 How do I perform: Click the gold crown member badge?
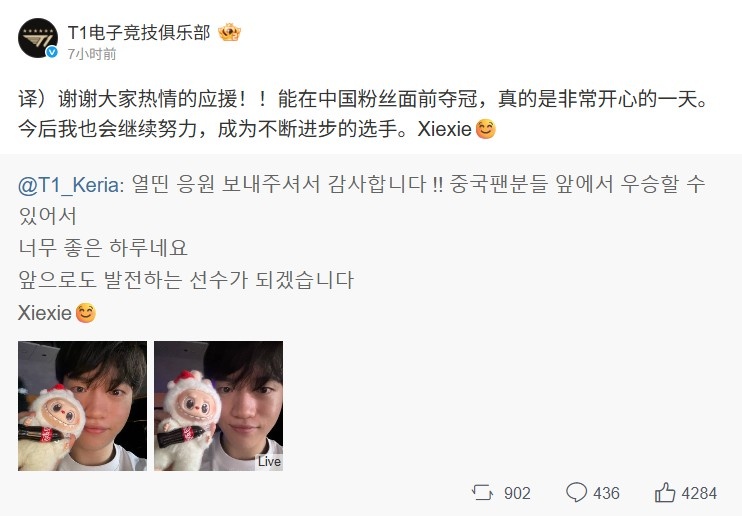click(x=230, y=32)
